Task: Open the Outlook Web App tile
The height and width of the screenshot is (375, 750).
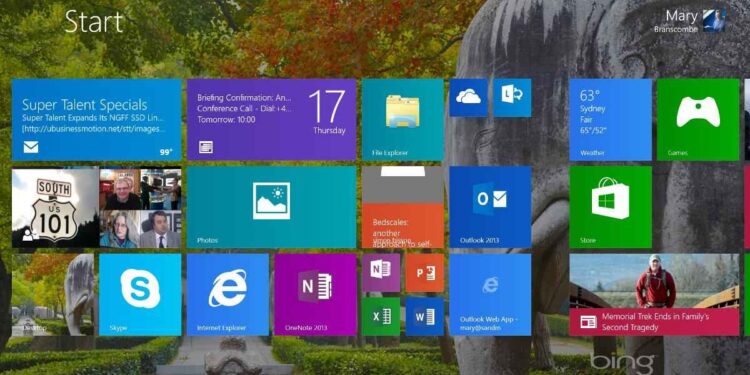Action: click(490, 295)
